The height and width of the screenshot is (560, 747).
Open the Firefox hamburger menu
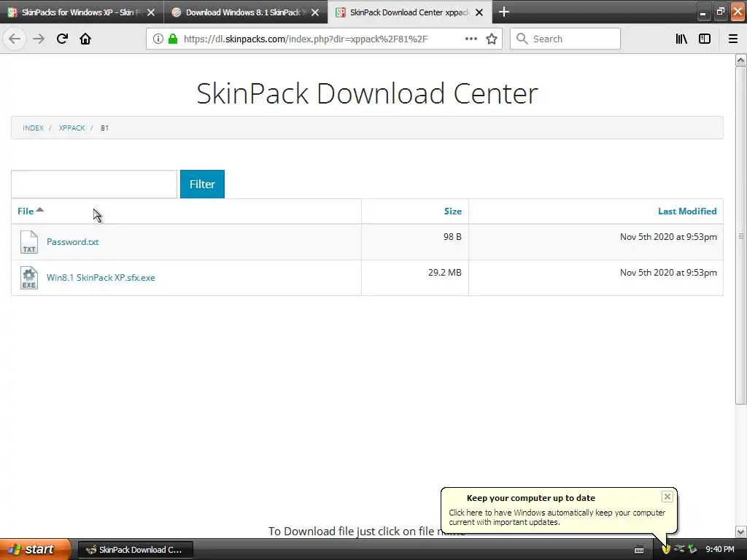click(x=733, y=39)
